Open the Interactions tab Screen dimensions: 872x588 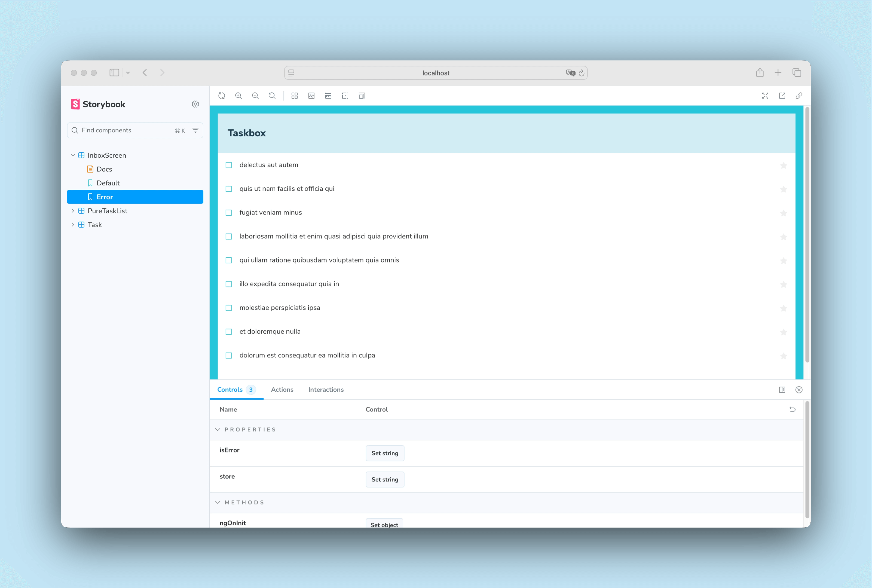point(326,390)
